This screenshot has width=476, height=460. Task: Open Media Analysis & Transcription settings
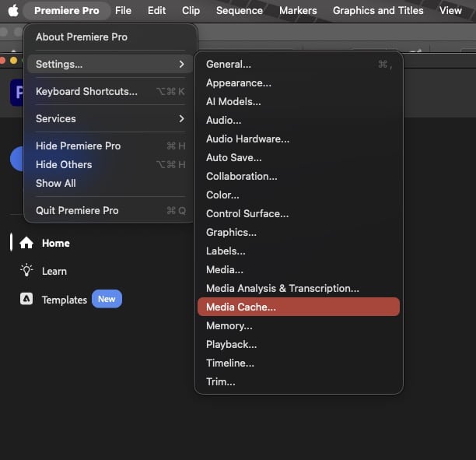282,289
